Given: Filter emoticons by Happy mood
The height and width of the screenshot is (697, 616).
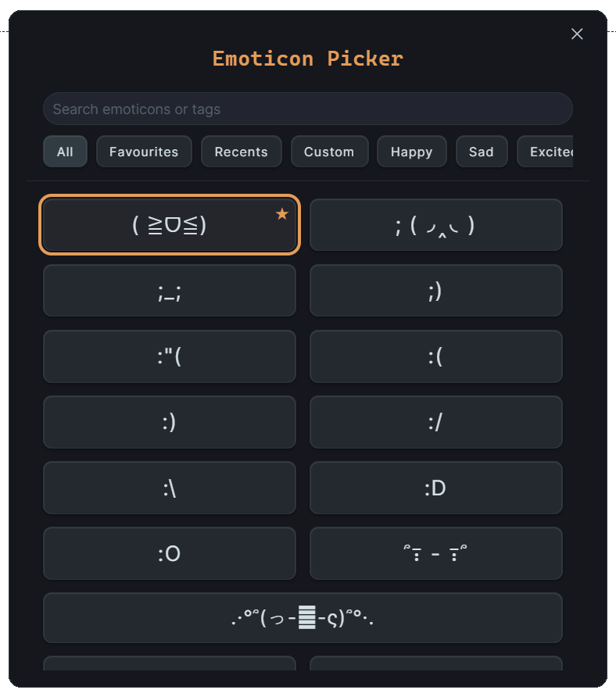Looking at the screenshot, I should [x=411, y=151].
